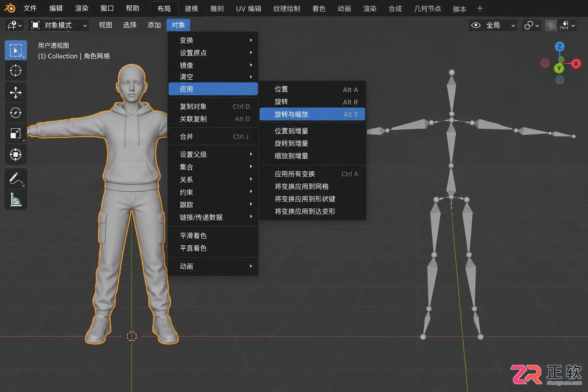588x392 pixels.
Task: Add a new workspace tab
Action: 480,9
